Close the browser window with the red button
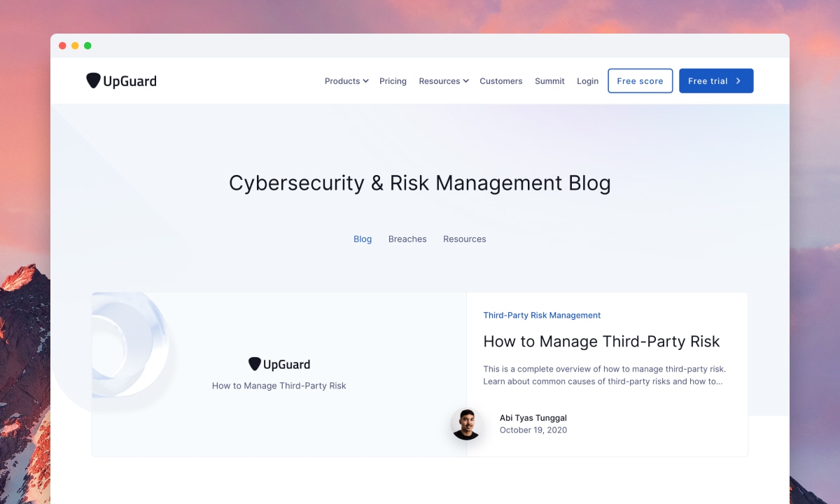 coord(62,45)
